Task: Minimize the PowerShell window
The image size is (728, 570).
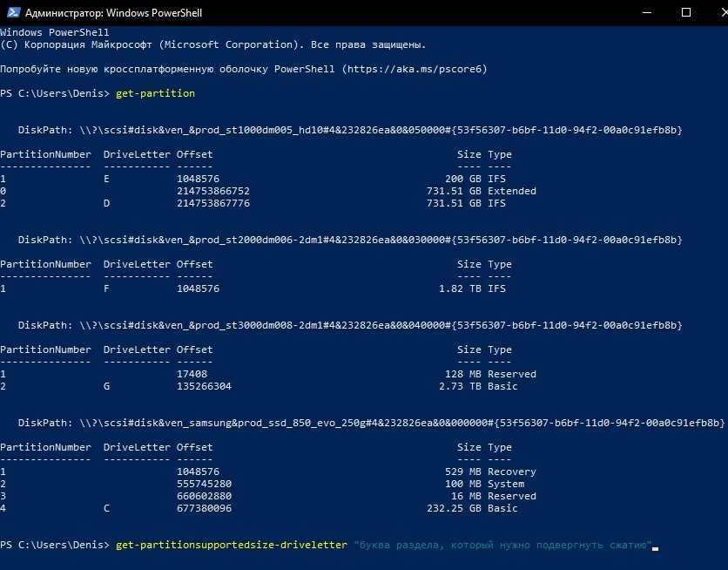Action: click(645, 12)
